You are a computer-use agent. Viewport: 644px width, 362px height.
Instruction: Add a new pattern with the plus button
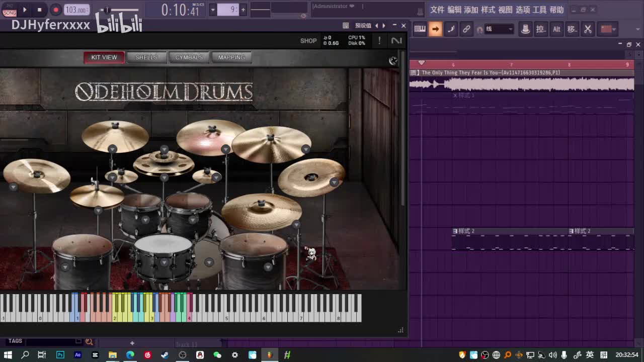(243, 10)
